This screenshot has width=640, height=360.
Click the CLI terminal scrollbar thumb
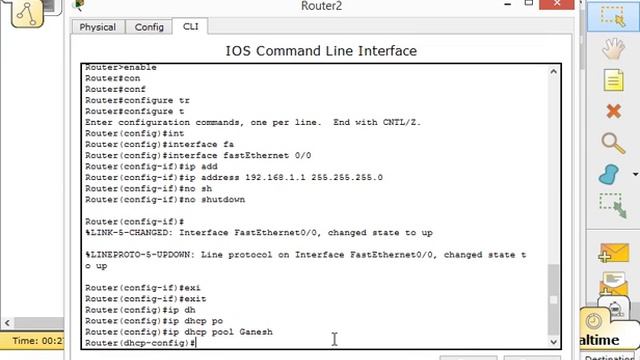tap(553, 299)
